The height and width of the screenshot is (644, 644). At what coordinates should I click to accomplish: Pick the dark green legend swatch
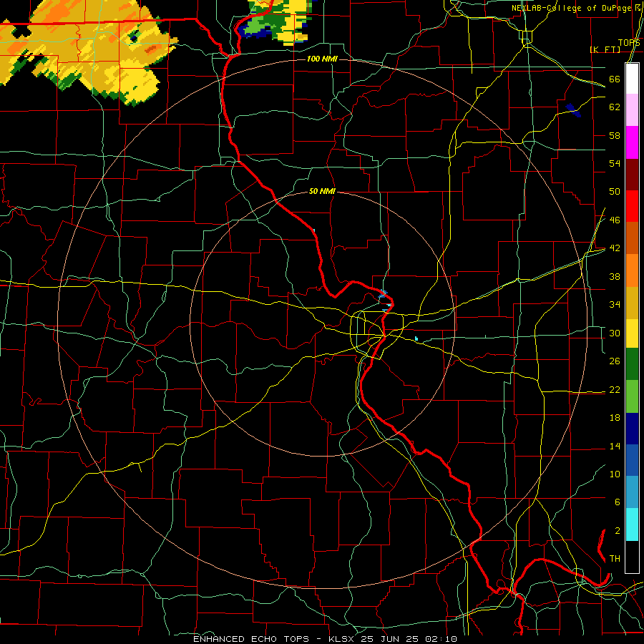click(632, 364)
